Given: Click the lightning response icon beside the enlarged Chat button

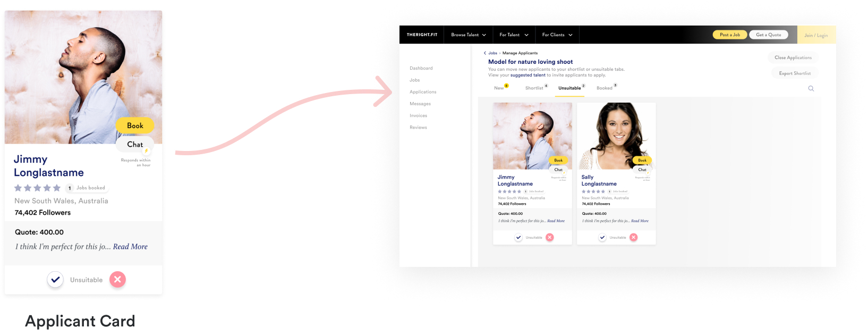Looking at the screenshot, I should point(147,151).
